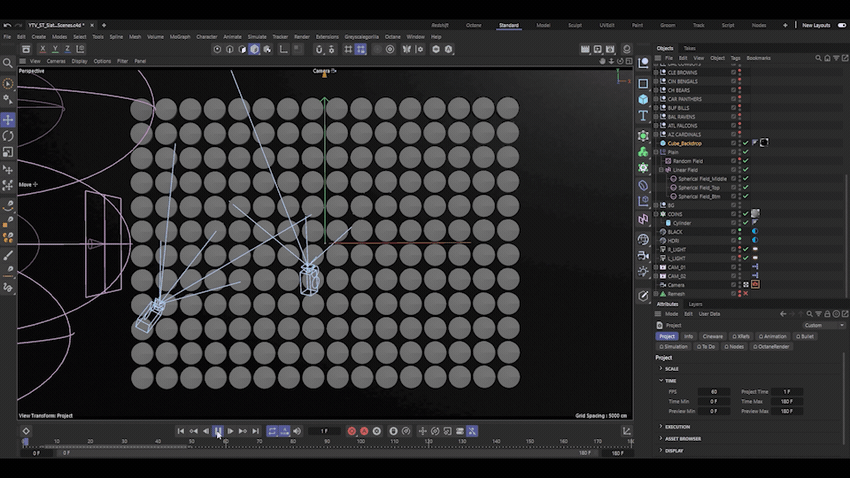Switch to the Takes tab
The height and width of the screenshot is (478, 850).
point(690,48)
